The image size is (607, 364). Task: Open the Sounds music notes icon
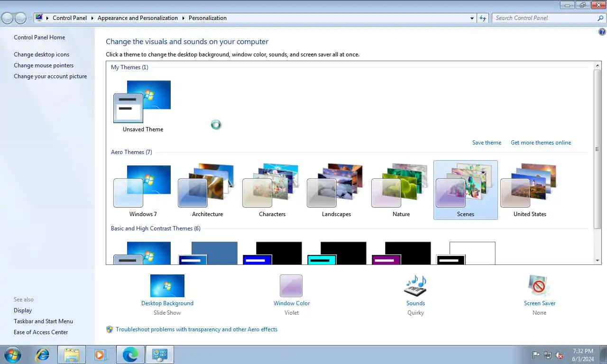click(x=415, y=286)
